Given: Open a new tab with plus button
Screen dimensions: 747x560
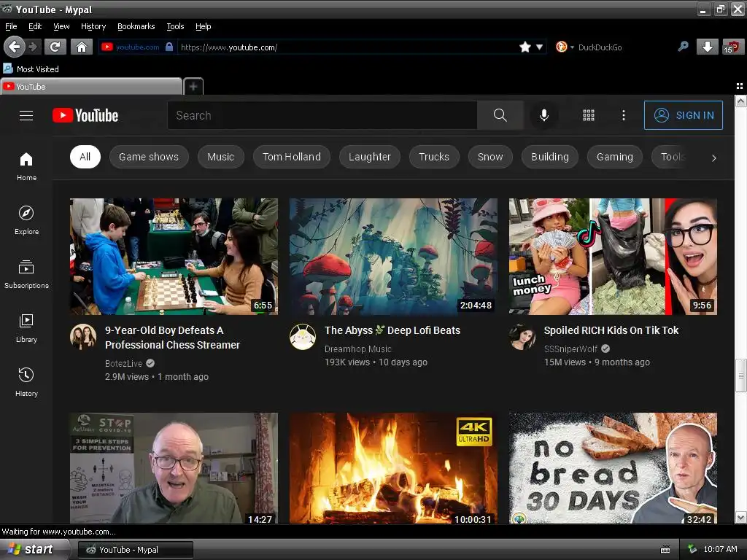Looking at the screenshot, I should pos(193,86).
